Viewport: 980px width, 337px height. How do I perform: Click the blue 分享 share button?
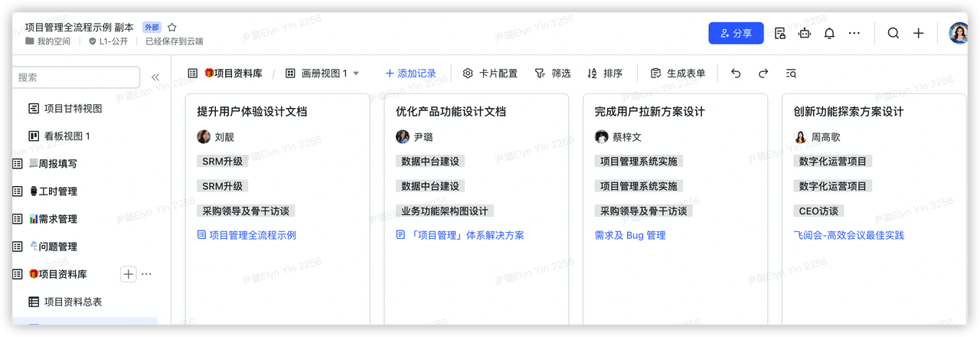[x=735, y=33]
